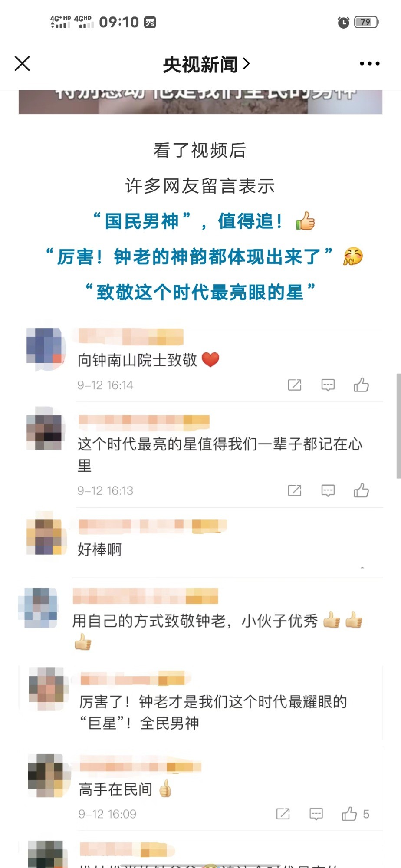Share the 高手在民间 comment
This screenshot has height=868, width=401.
[283, 814]
